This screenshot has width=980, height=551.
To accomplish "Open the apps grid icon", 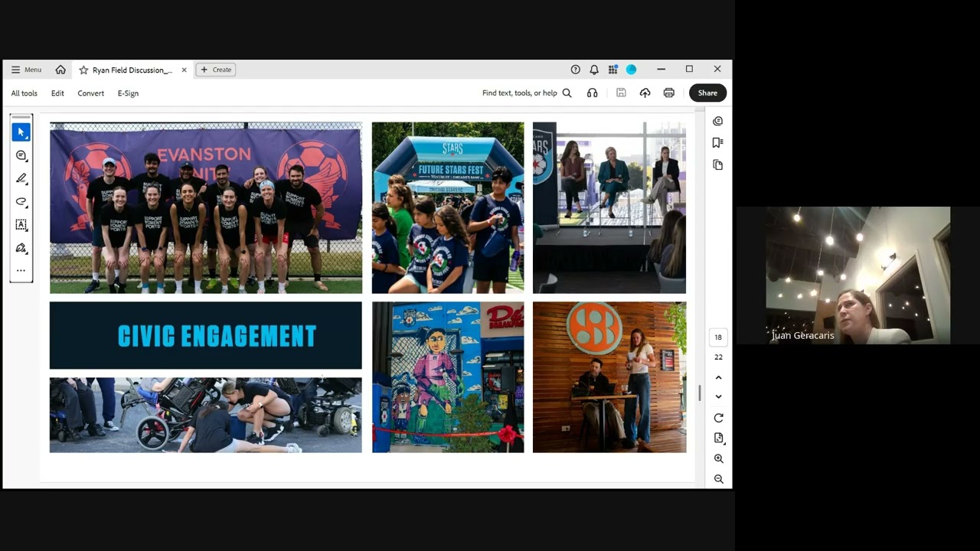I will point(613,70).
